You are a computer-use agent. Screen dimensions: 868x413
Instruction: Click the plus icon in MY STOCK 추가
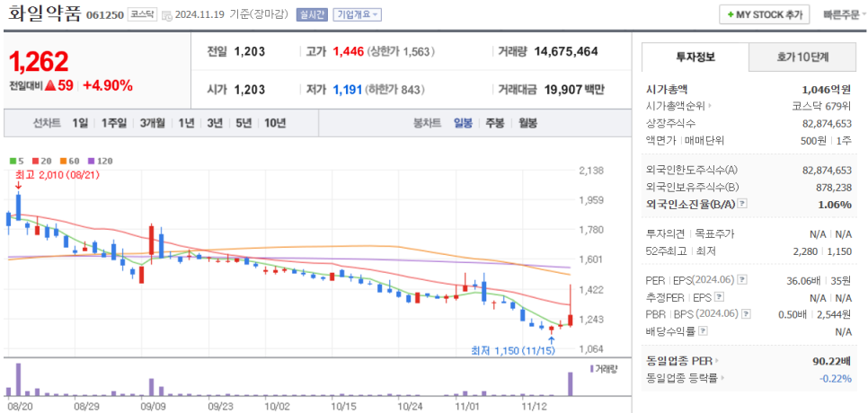(x=731, y=15)
